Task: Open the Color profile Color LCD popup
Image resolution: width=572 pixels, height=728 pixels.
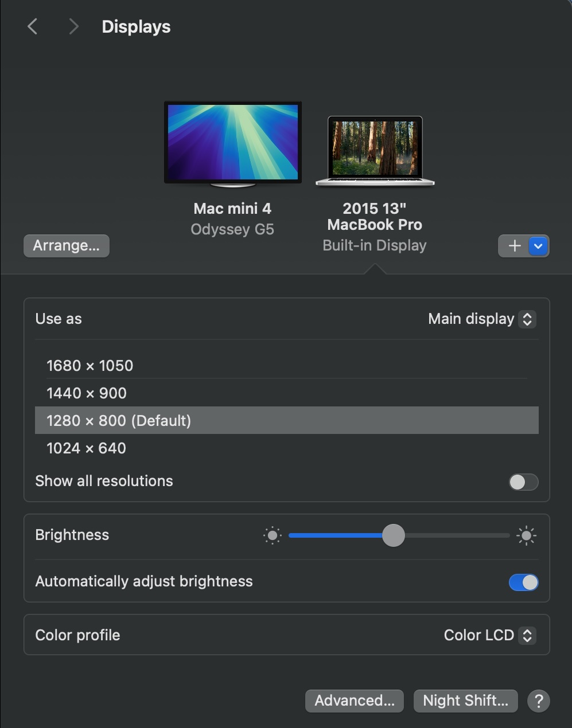Action: click(x=489, y=635)
